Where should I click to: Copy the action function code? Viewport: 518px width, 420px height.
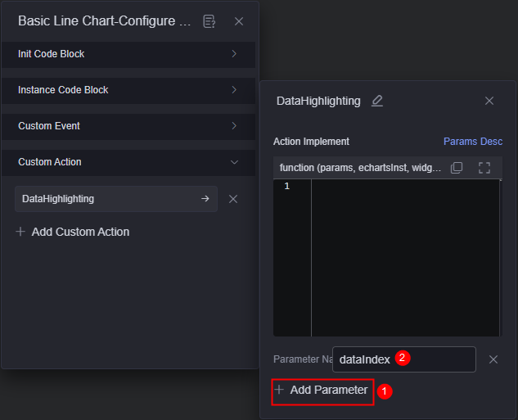(457, 168)
